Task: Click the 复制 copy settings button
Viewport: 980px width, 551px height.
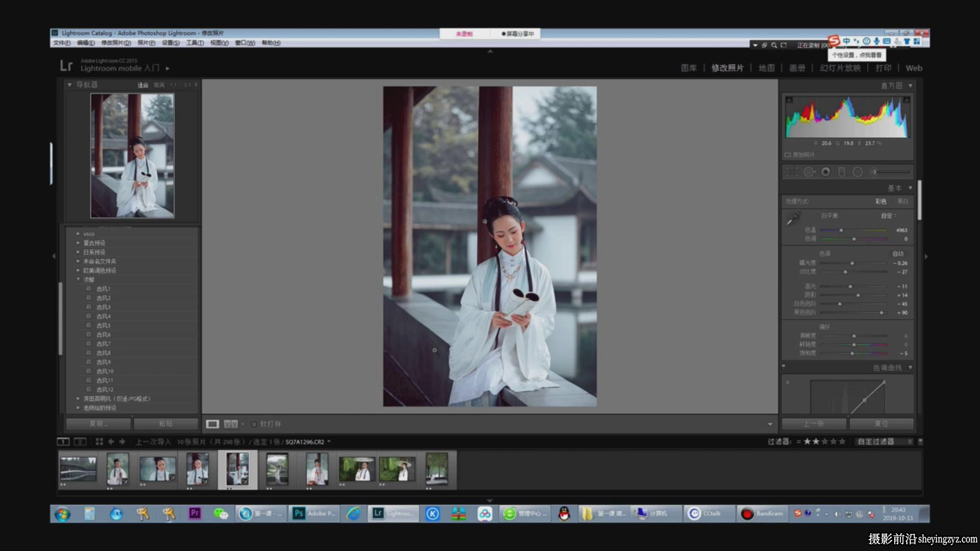Action: (99, 424)
